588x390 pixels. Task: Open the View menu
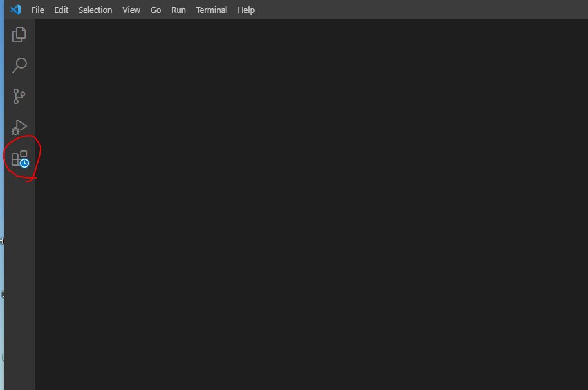coord(131,10)
